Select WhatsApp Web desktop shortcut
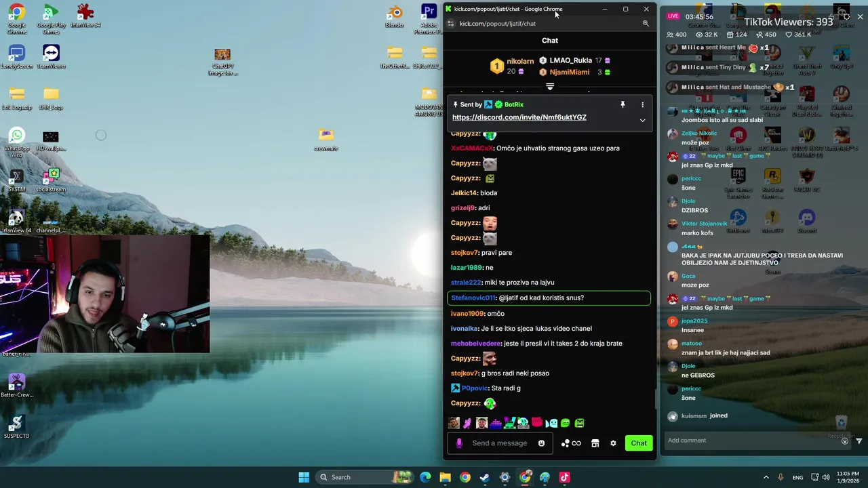 click(x=17, y=143)
